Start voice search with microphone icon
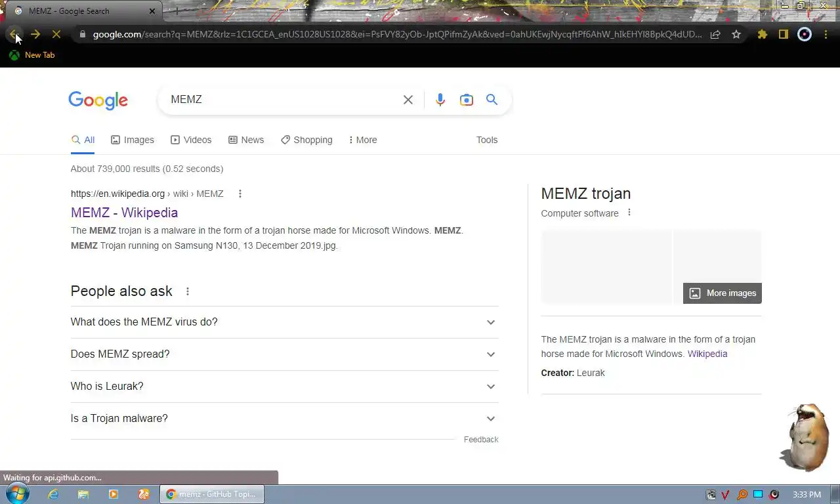Viewport: 840px width, 504px height. 440,100
